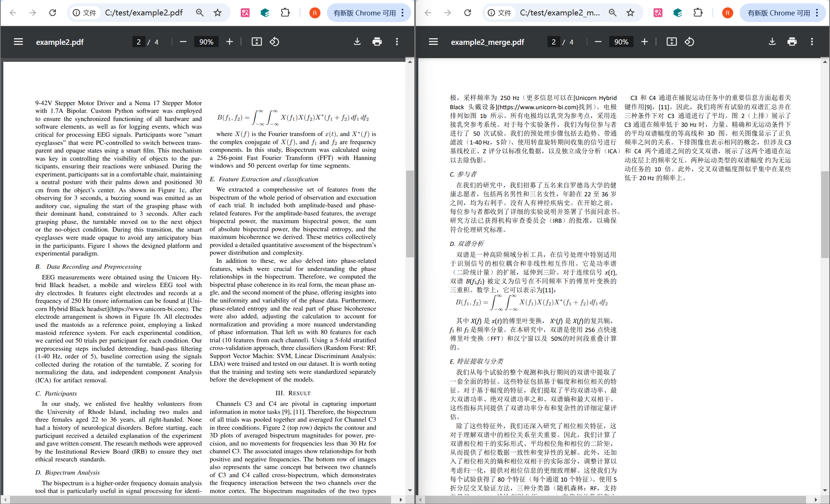The image size is (830, 504).
Task: Open profile avatar R in right window
Action: point(727,13)
